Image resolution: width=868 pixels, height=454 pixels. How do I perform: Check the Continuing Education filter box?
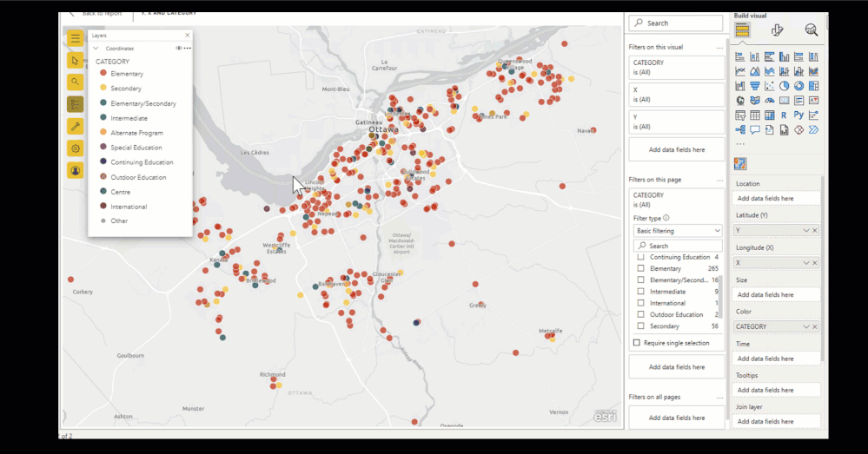pyautogui.click(x=641, y=257)
